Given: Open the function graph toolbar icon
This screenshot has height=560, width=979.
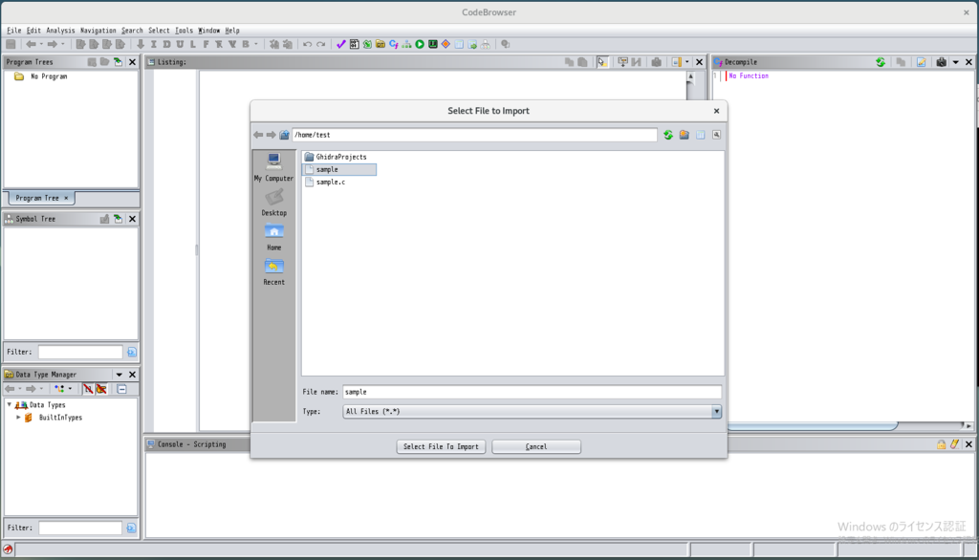Looking at the screenshot, I should (x=406, y=44).
